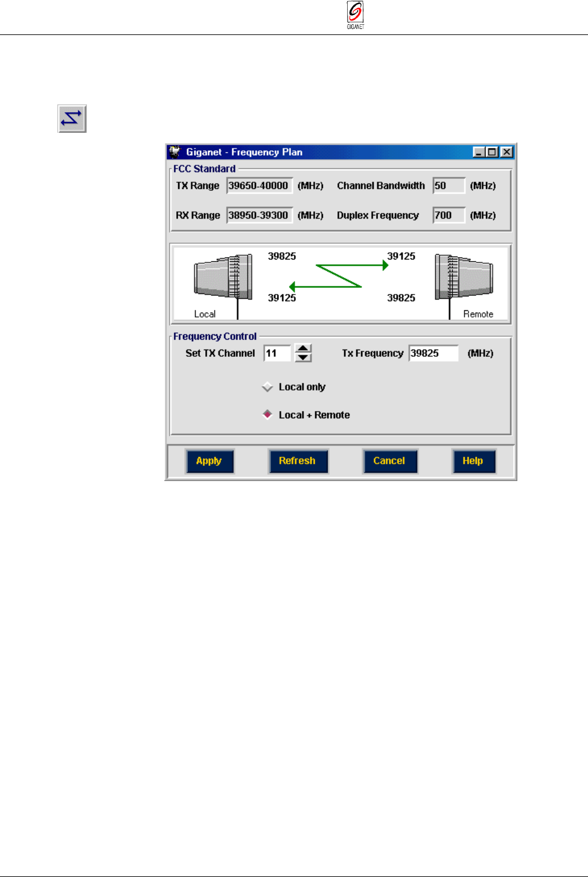Click the Local antenna image
588x877 pixels.
pyautogui.click(x=223, y=278)
